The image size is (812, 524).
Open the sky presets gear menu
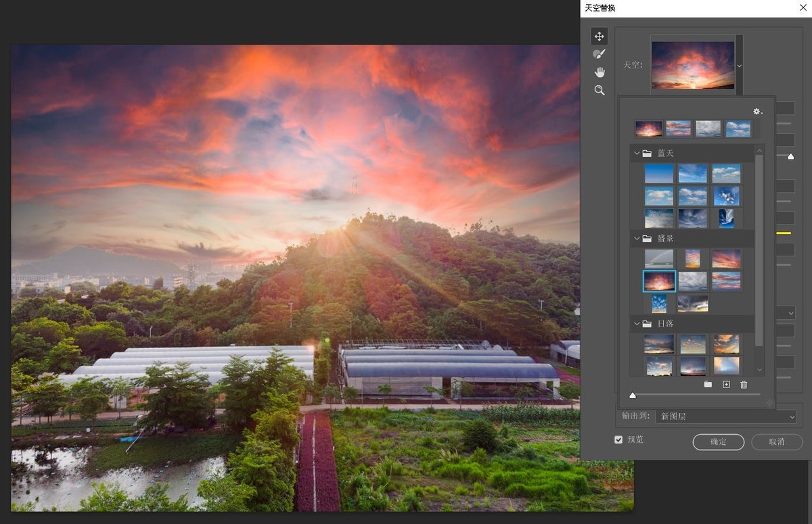point(757,112)
